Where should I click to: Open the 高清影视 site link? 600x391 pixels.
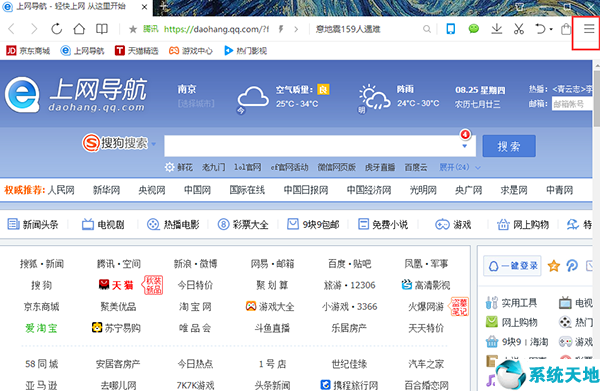click(426, 285)
